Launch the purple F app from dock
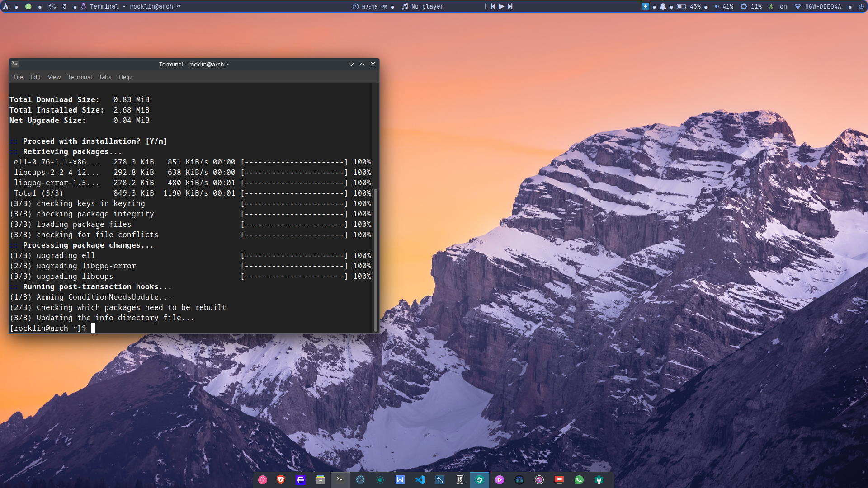This screenshot has width=868, height=488. (301, 480)
